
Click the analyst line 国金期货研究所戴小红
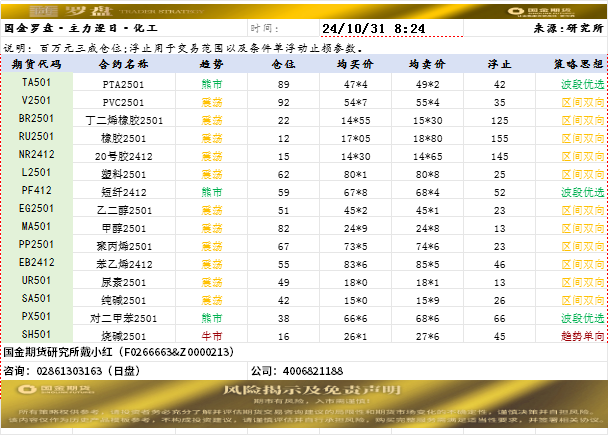119,352
